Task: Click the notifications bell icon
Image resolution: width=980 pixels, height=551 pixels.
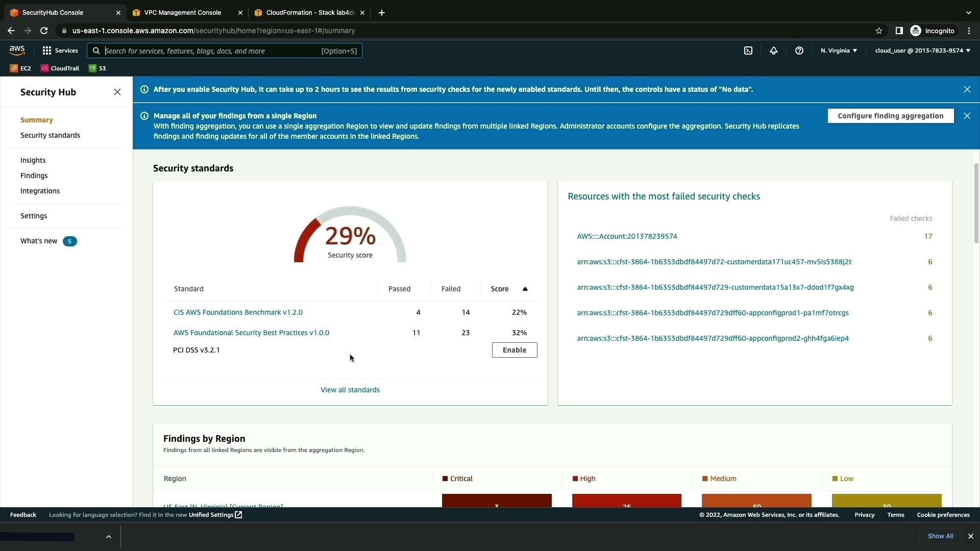Action: (774, 51)
